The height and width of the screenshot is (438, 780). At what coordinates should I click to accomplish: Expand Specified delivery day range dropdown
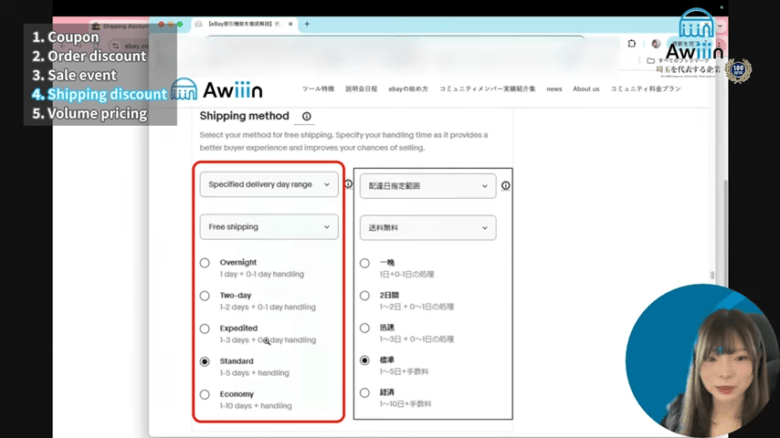point(270,185)
